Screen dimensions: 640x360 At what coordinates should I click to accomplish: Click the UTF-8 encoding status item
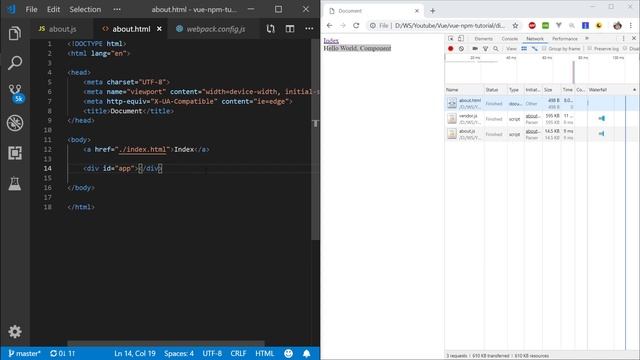click(212, 353)
